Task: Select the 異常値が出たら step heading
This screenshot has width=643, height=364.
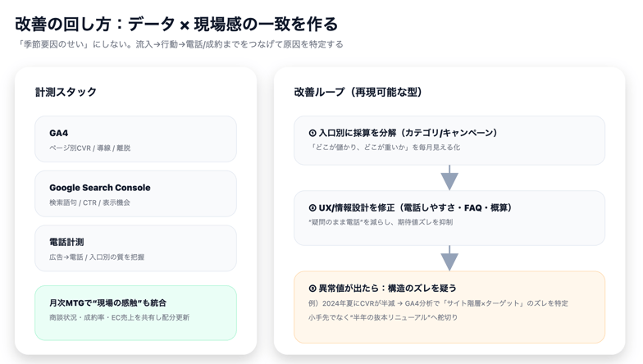Action: (x=387, y=289)
